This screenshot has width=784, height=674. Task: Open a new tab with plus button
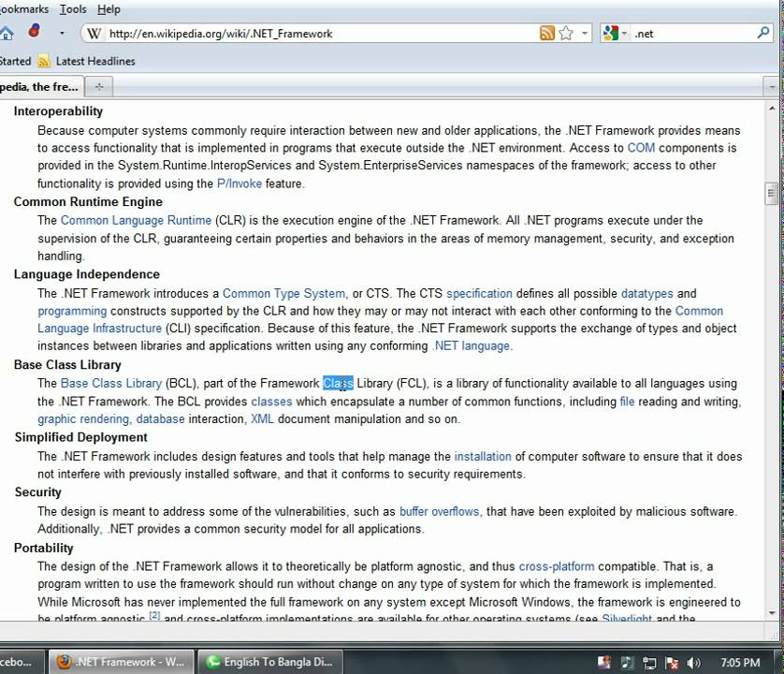click(x=99, y=86)
